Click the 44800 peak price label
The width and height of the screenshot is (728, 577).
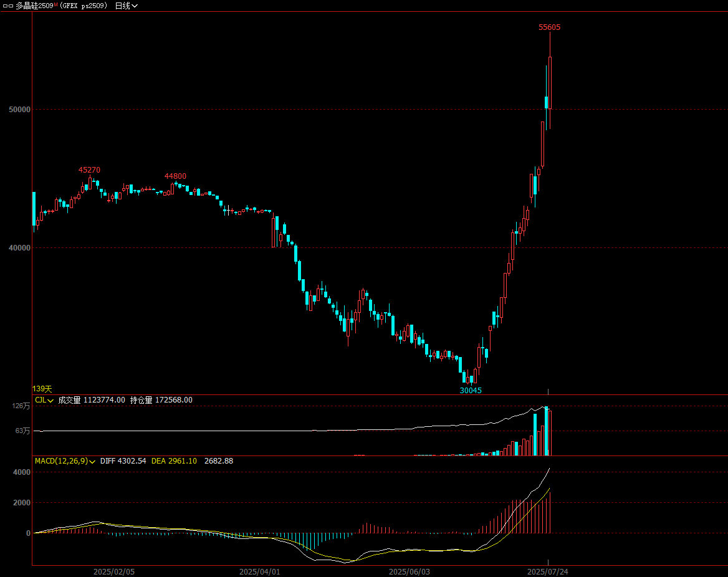[x=175, y=176]
